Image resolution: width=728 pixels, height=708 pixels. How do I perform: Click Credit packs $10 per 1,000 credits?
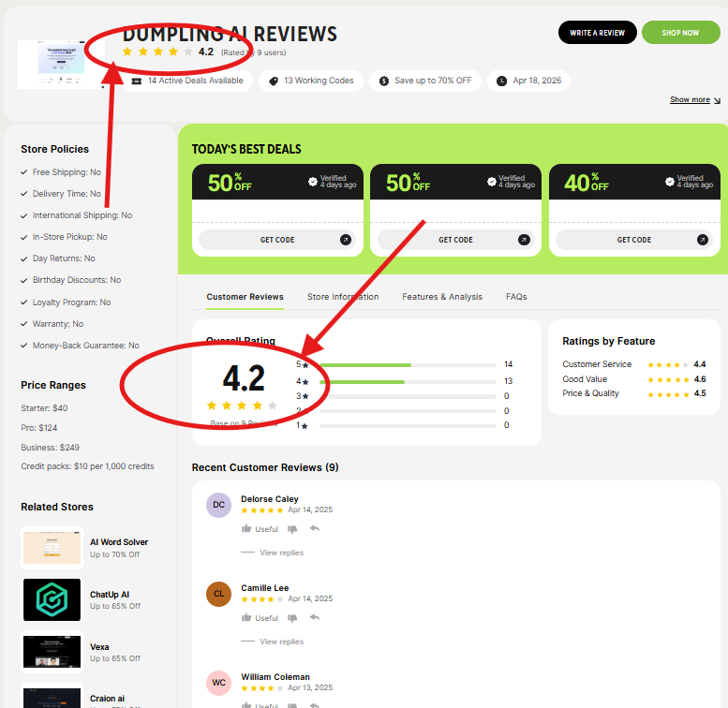(x=87, y=466)
